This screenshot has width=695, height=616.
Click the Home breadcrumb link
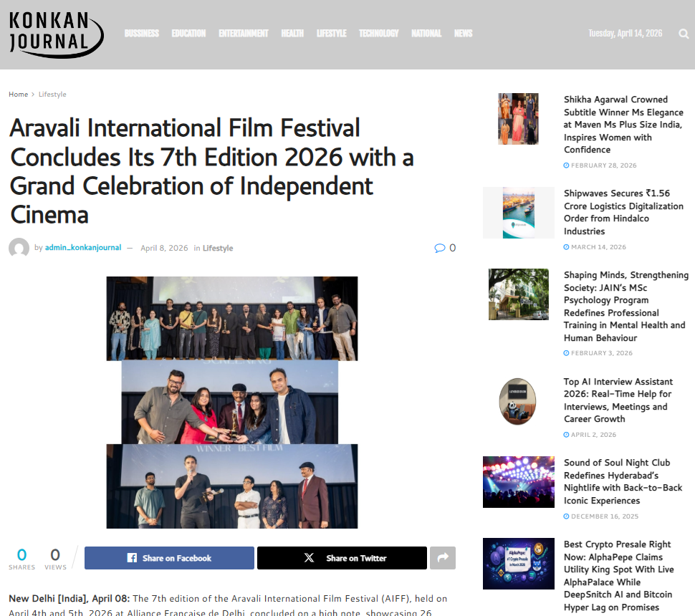tap(18, 95)
